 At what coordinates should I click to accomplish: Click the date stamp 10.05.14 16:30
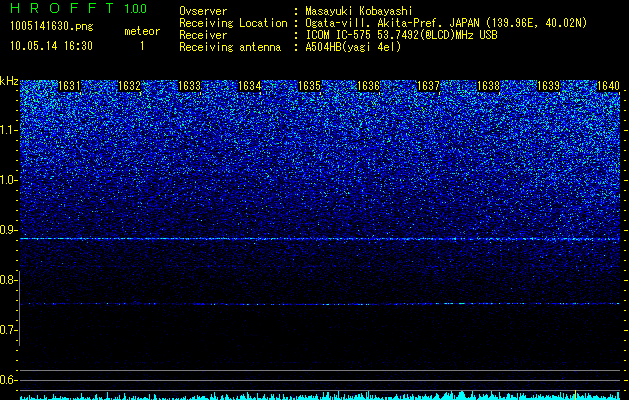[x=52, y=46]
